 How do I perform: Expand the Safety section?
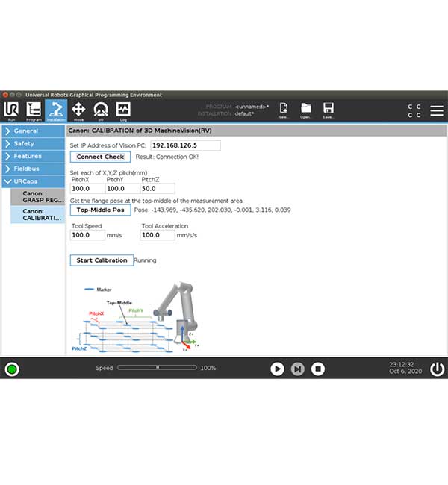(x=34, y=143)
